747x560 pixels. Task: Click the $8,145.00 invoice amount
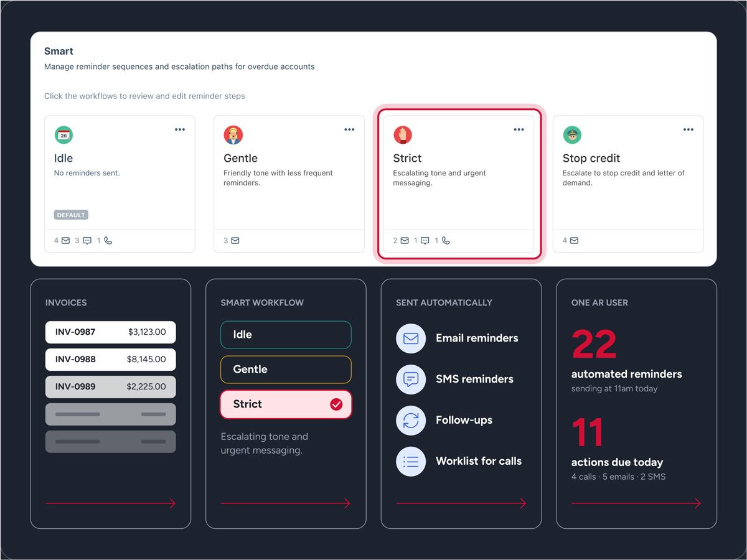pyautogui.click(x=146, y=359)
